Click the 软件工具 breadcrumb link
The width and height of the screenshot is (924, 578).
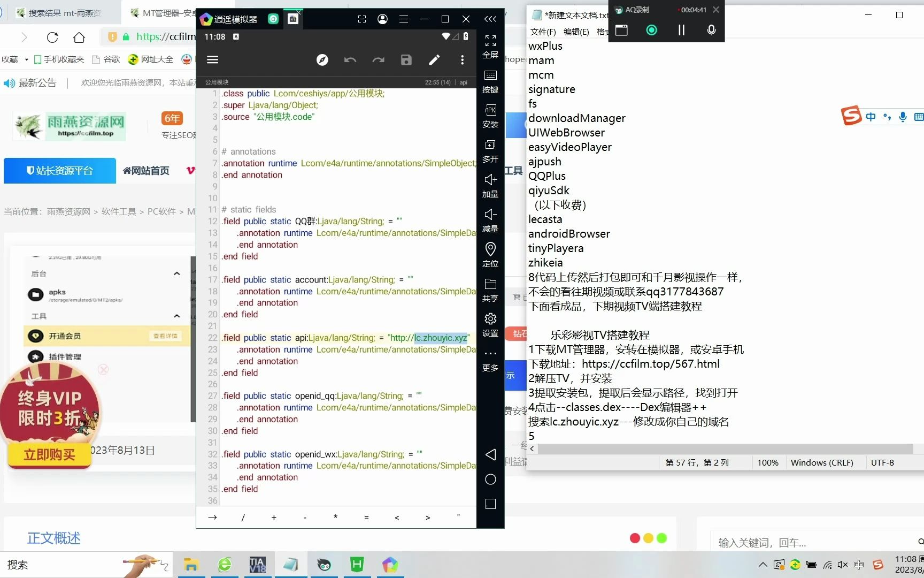point(119,212)
